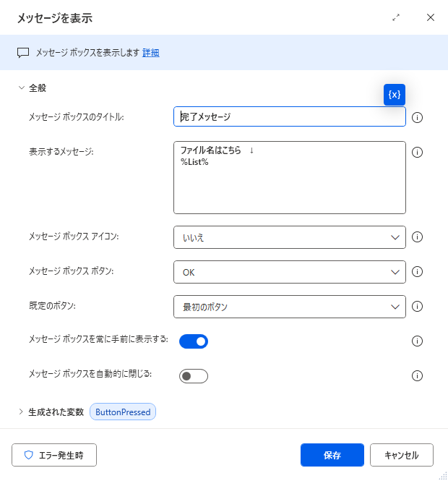Click info icon for 自動的に閉じる
Viewport: 448px width, 481px height.
pos(417,375)
